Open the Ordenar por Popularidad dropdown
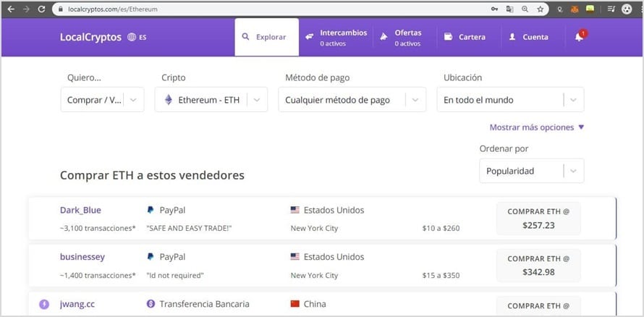Image resolution: width=644 pixels, height=317 pixels. (x=531, y=171)
